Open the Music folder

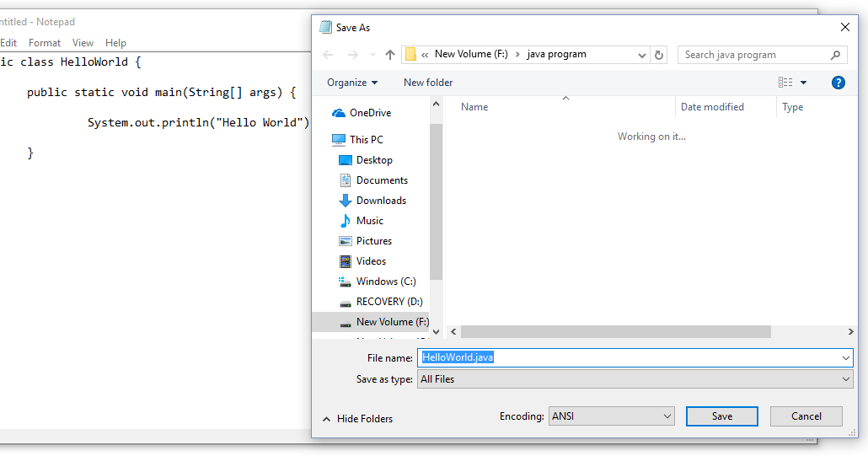click(x=369, y=221)
